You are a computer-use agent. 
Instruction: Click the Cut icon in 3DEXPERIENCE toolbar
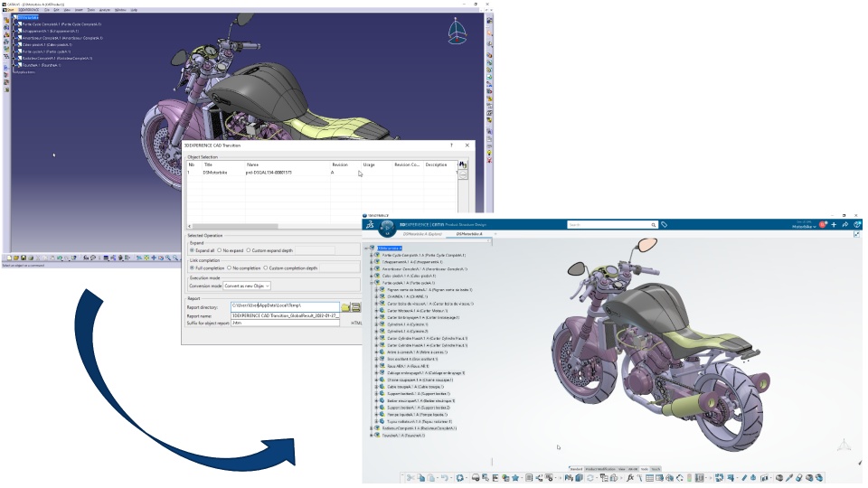[x=410, y=477]
